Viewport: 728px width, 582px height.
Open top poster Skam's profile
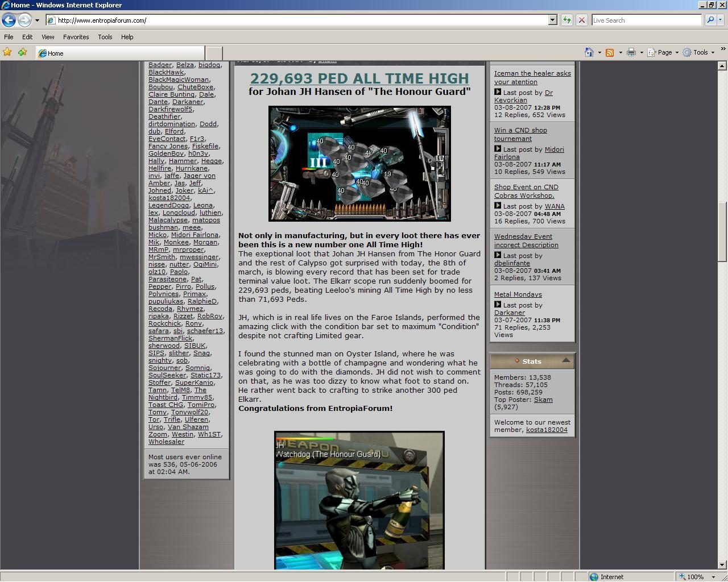pos(543,400)
